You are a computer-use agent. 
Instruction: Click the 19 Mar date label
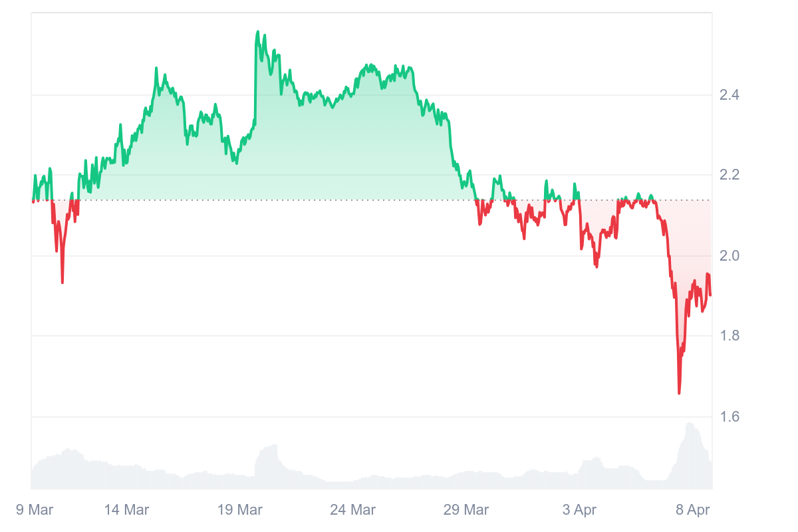point(240,510)
